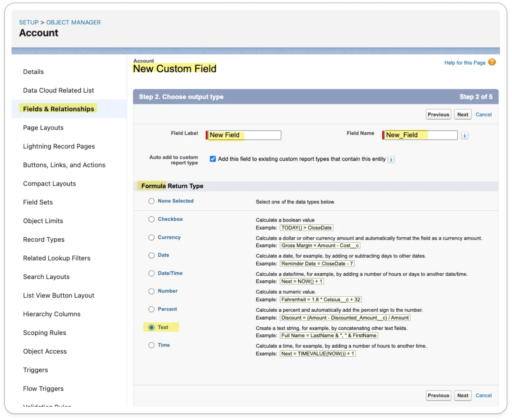The image size is (512, 420).
Task: Open Record Types in sidebar
Action: pyautogui.click(x=44, y=239)
